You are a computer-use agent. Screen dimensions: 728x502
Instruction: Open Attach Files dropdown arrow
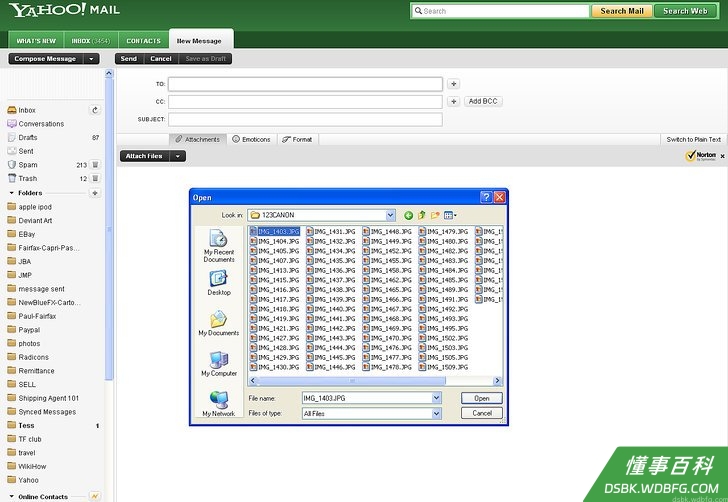click(x=178, y=156)
